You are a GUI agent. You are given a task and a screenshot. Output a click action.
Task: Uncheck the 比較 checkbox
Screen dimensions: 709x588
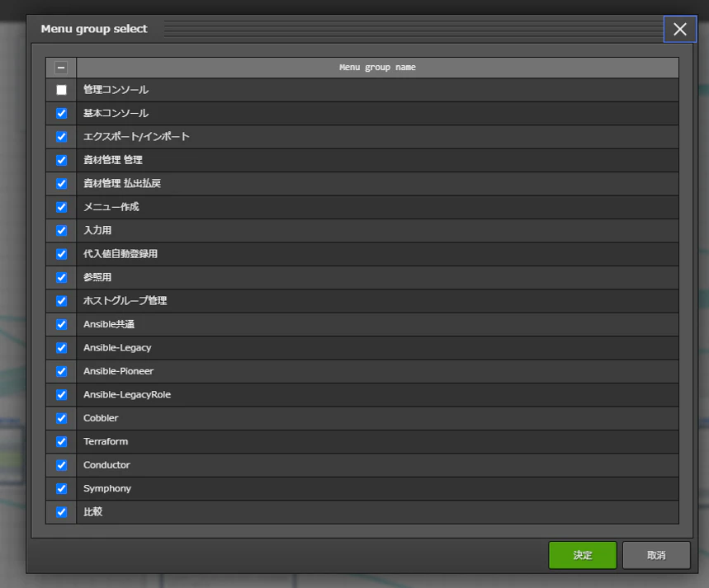coord(61,512)
